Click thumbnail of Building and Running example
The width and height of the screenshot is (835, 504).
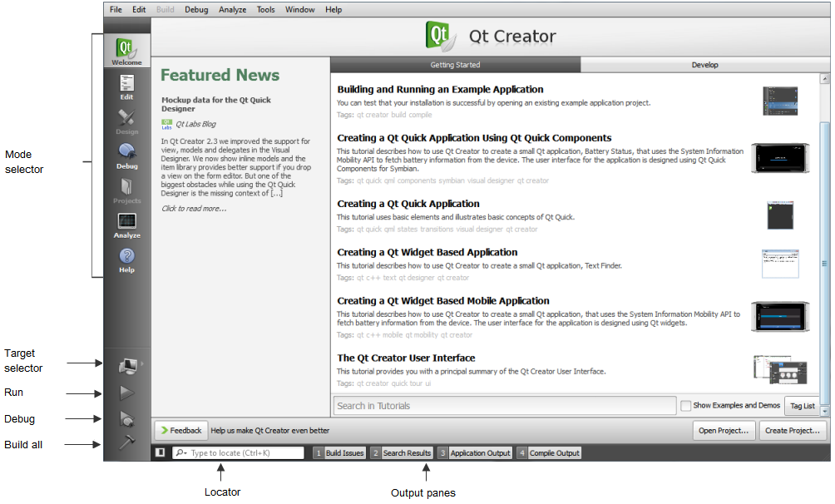click(780, 101)
